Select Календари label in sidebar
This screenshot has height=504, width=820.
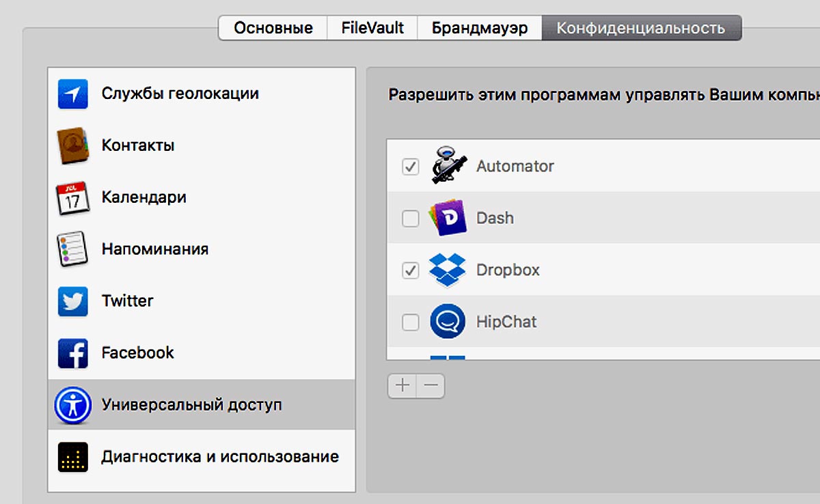(144, 197)
